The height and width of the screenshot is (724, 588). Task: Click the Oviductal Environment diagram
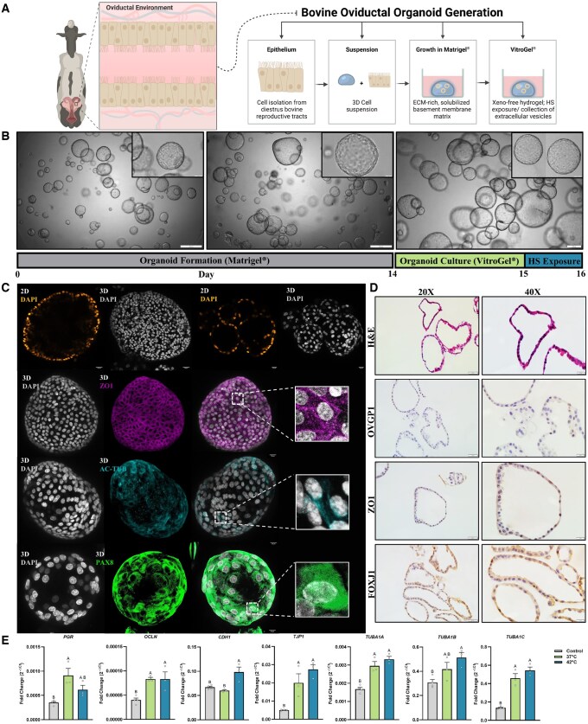(x=159, y=66)
